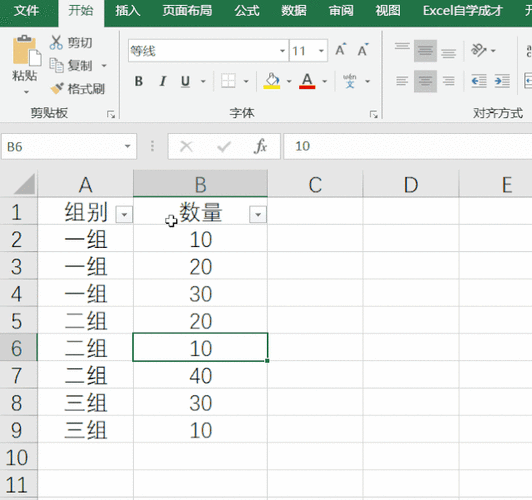Viewport: 532px width, 500px height.
Task: Confirm entry with the checkmark
Action: click(224, 146)
